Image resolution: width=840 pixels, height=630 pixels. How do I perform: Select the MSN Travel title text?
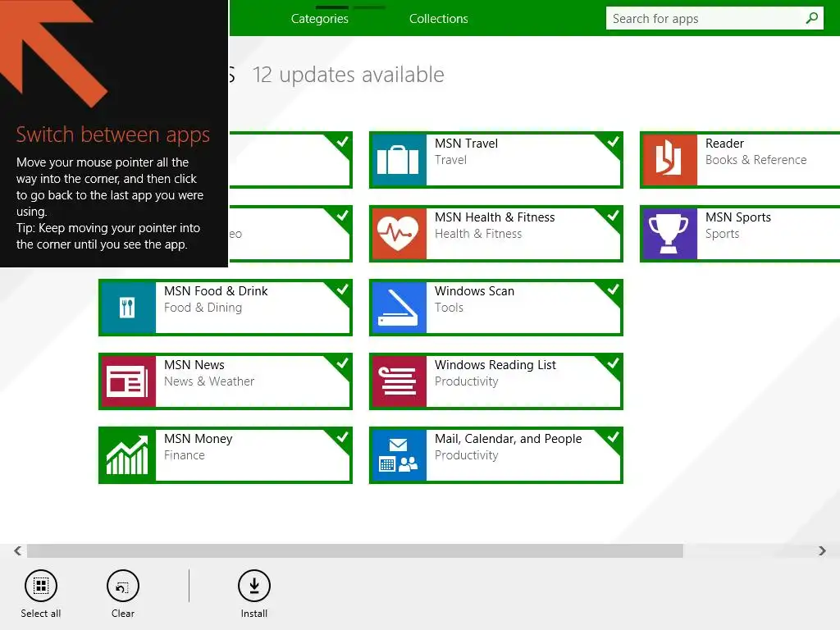pyautogui.click(x=466, y=144)
